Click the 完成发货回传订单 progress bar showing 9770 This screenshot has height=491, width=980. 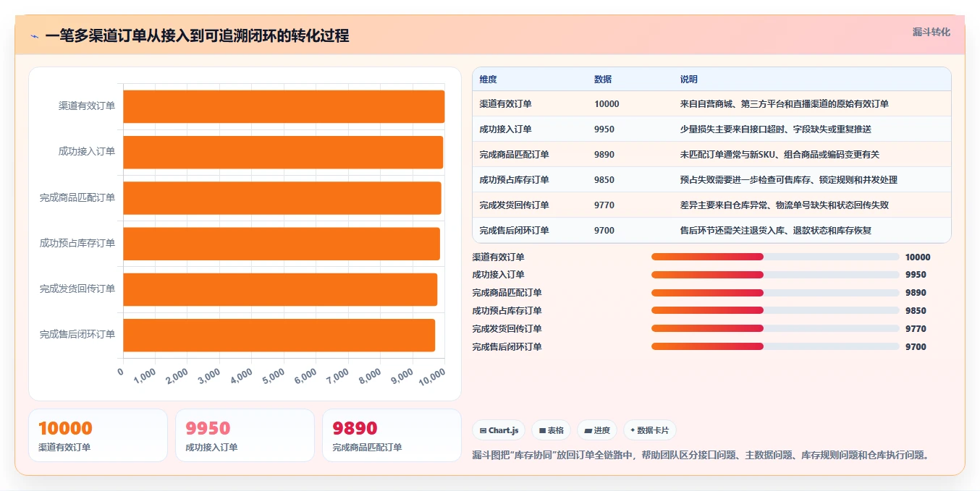(x=775, y=329)
